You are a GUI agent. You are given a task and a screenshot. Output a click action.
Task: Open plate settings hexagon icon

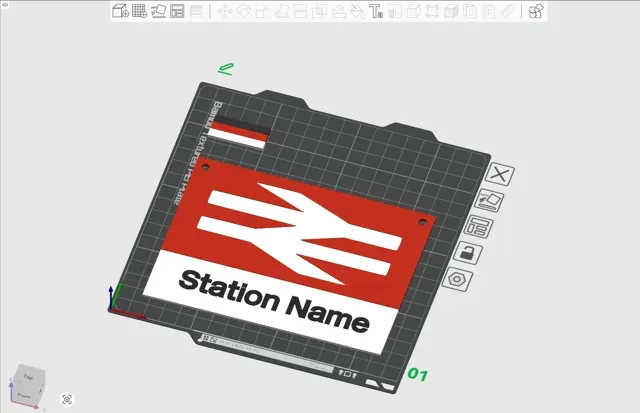point(457,280)
